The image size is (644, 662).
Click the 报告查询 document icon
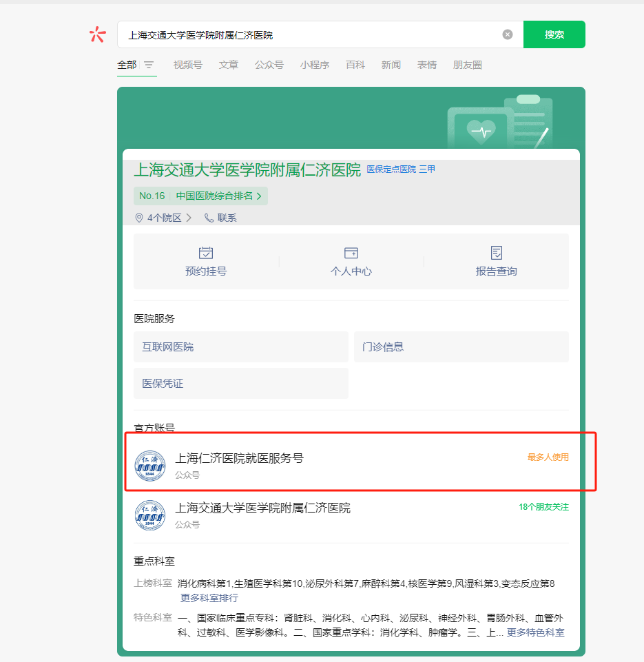pos(497,253)
